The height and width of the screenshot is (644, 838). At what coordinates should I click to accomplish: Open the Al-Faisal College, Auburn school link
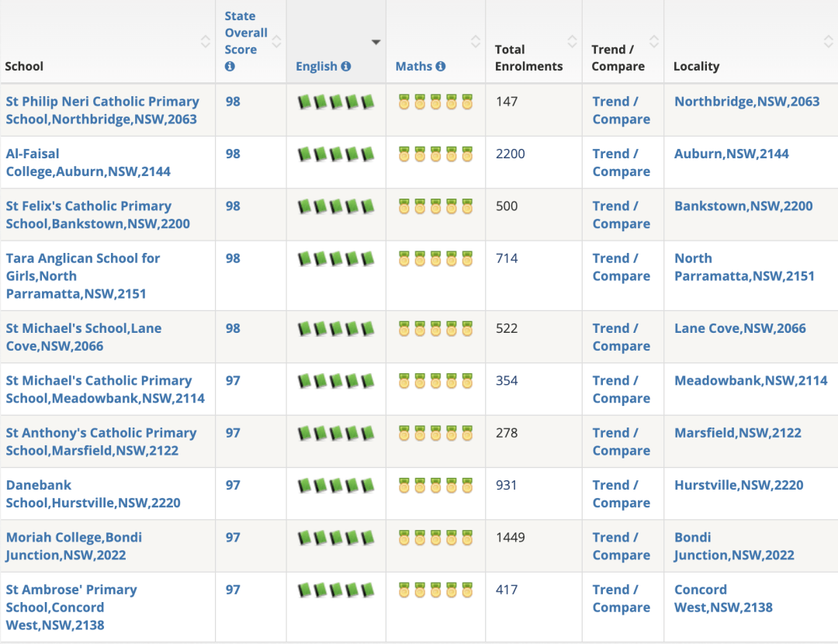point(88,162)
